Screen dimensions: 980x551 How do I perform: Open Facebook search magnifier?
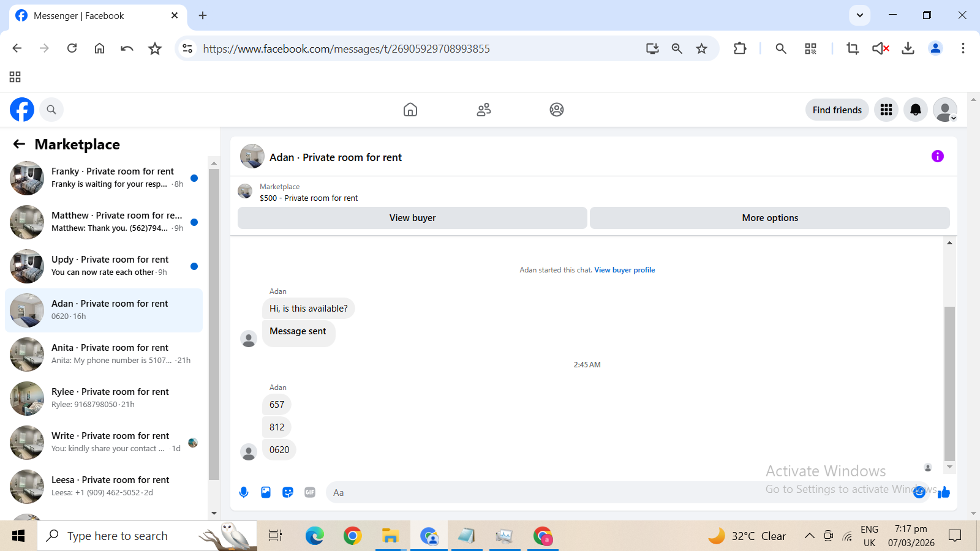(x=51, y=110)
